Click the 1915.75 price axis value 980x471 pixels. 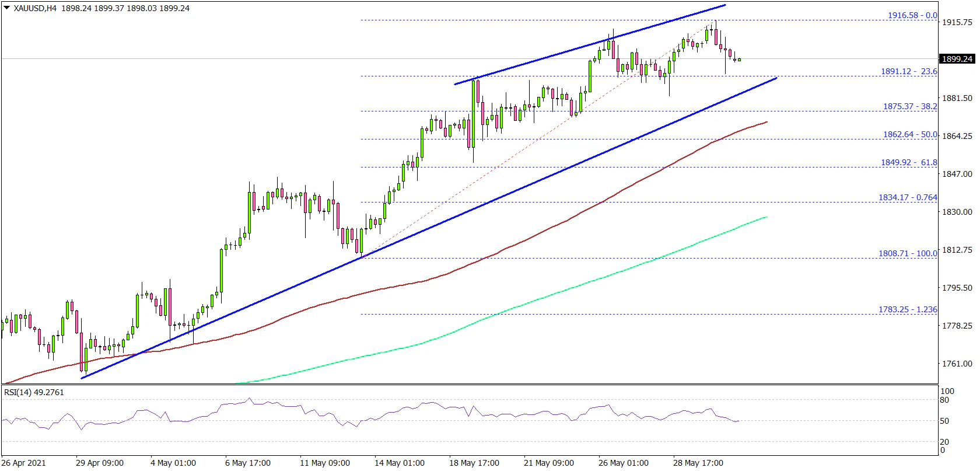point(957,22)
